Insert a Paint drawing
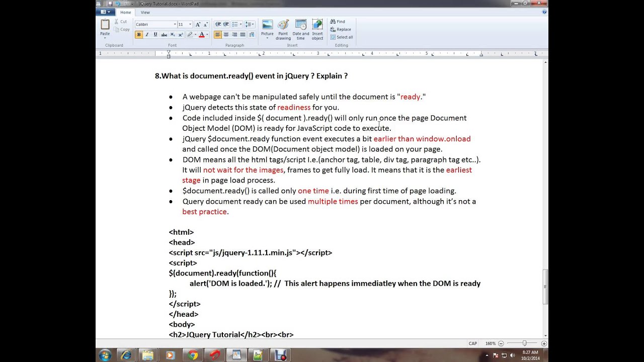 283,29
